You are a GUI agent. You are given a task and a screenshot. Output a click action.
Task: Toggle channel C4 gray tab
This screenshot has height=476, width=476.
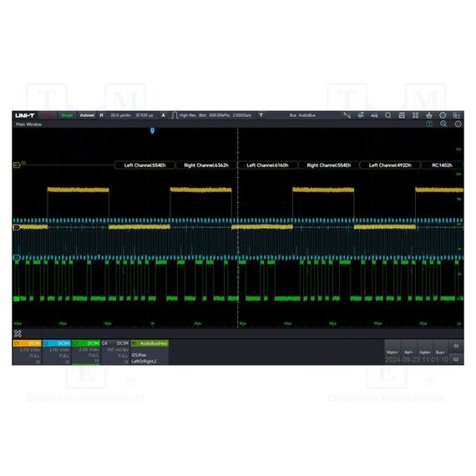coord(115,343)
